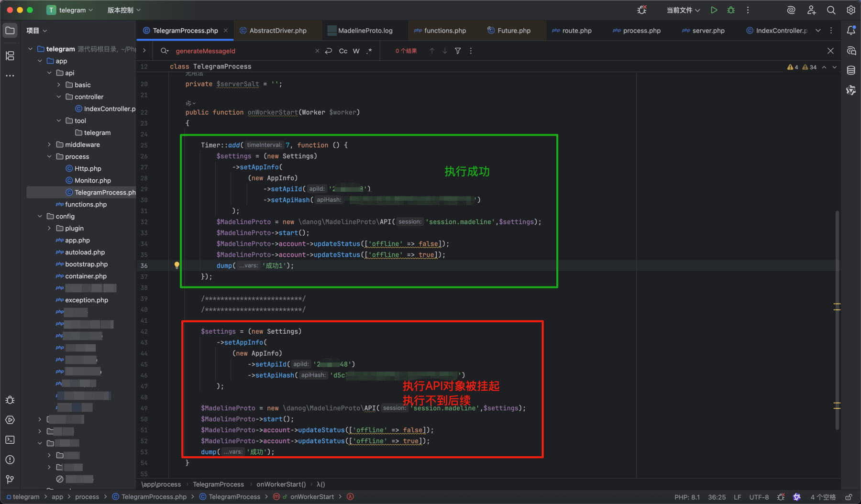Close the TelegramProcess.php tab
This screenshot has height=504, width=861.
pyautogui.click(x=226, y=31)
